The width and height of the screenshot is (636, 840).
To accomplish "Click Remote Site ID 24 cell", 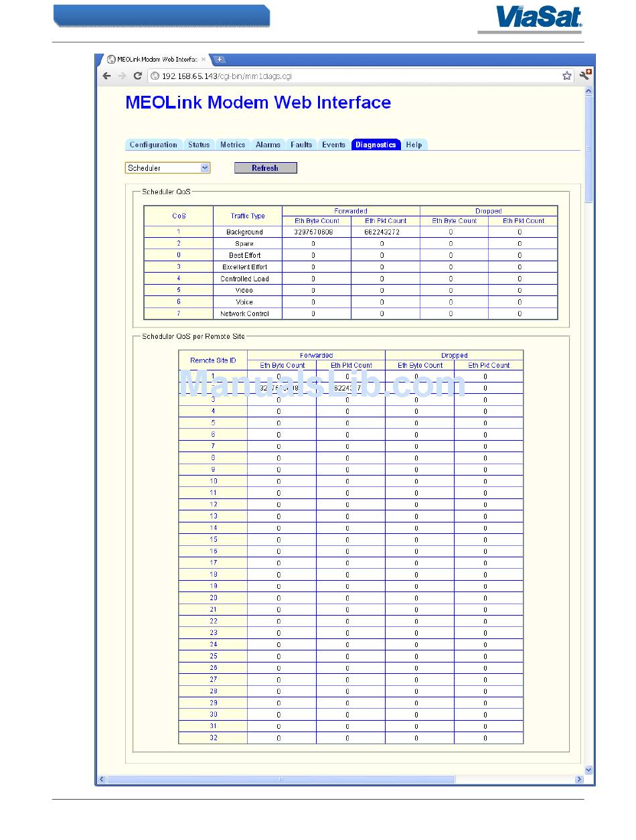I will coord(213,644).
